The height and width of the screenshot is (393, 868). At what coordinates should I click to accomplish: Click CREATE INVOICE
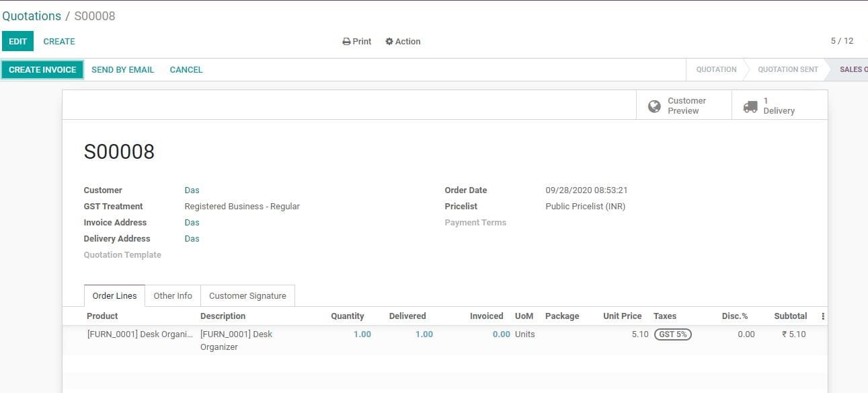pyautogui.click(x=42, y=69)
